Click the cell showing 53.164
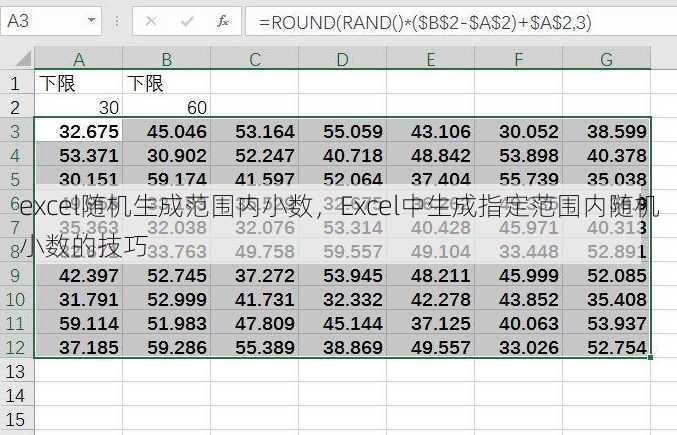 pos(255,131)
